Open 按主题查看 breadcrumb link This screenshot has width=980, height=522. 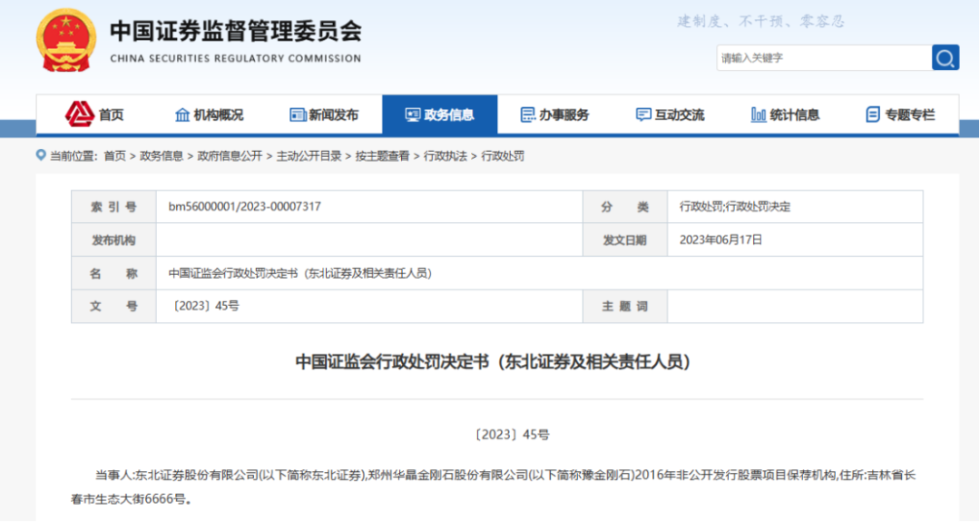383,156
